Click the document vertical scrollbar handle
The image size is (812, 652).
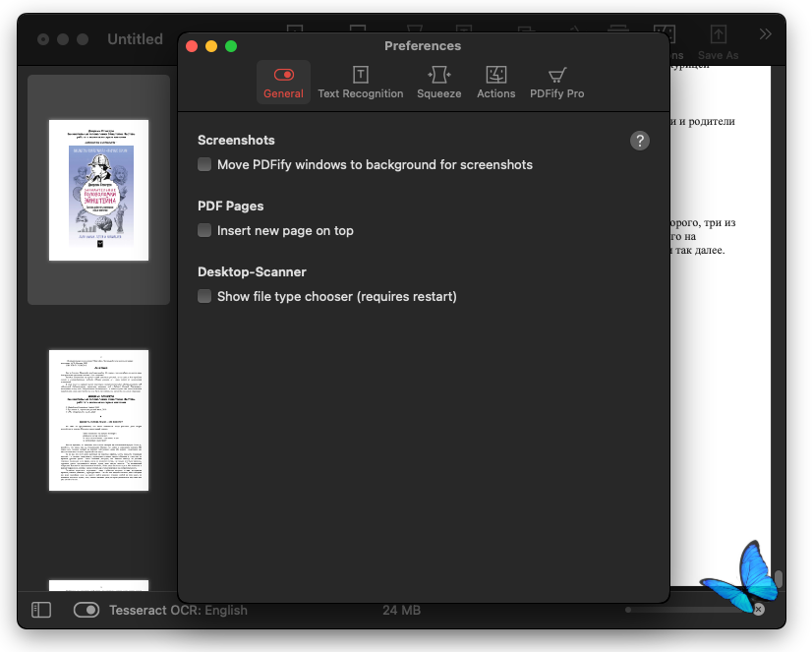point(779,579)
